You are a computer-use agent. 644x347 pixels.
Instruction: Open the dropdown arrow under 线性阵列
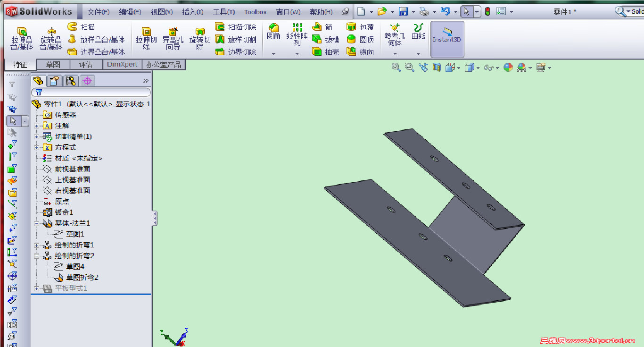point(297,54)
